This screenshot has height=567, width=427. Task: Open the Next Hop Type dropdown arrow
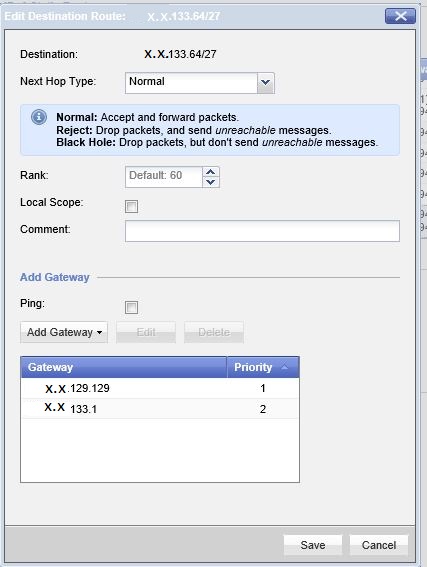point(265,83)
